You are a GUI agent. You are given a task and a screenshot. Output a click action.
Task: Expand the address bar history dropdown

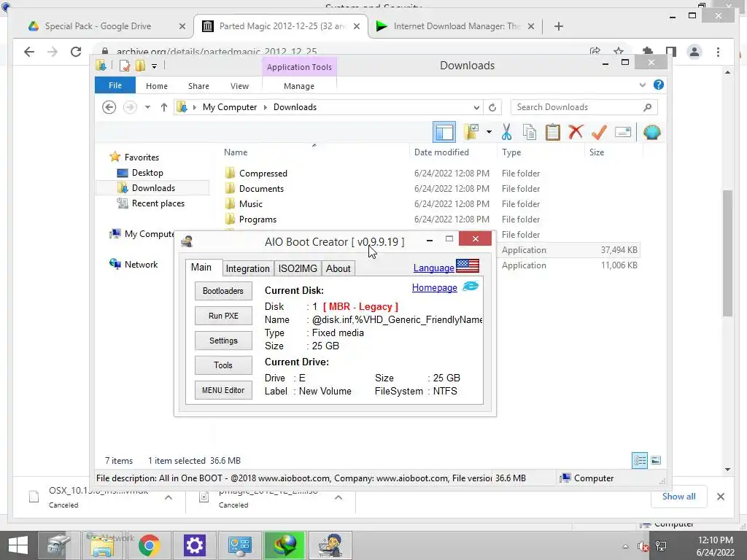(x=476, y=107)
